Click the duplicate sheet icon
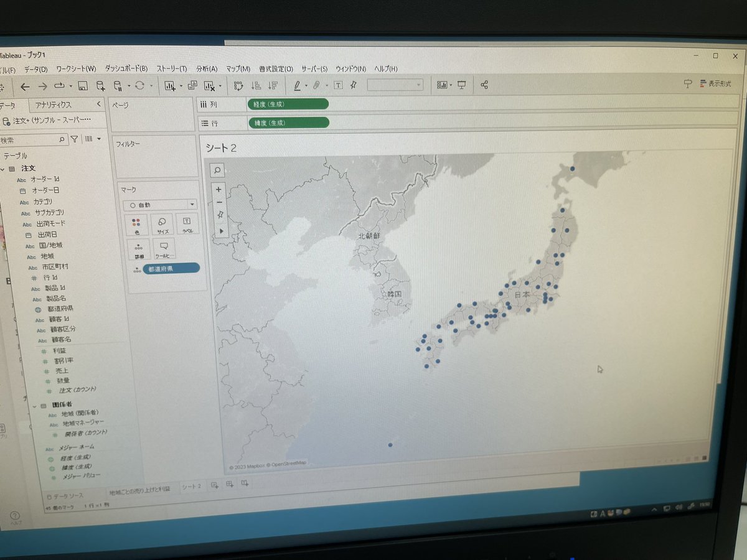747x560 pixels. tap(192, 85)
